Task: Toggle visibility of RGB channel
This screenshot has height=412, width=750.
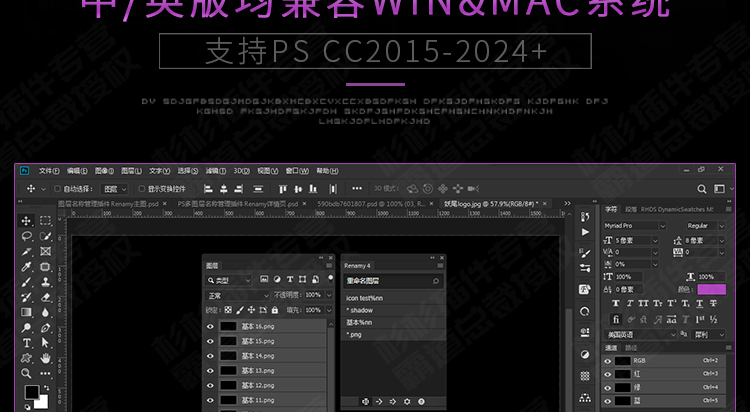Action: coord(607,361)
